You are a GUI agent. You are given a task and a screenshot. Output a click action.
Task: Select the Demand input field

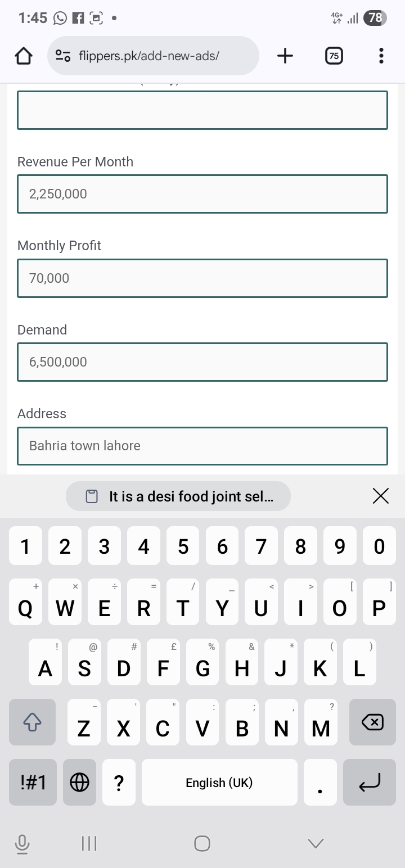pos(202,362)
